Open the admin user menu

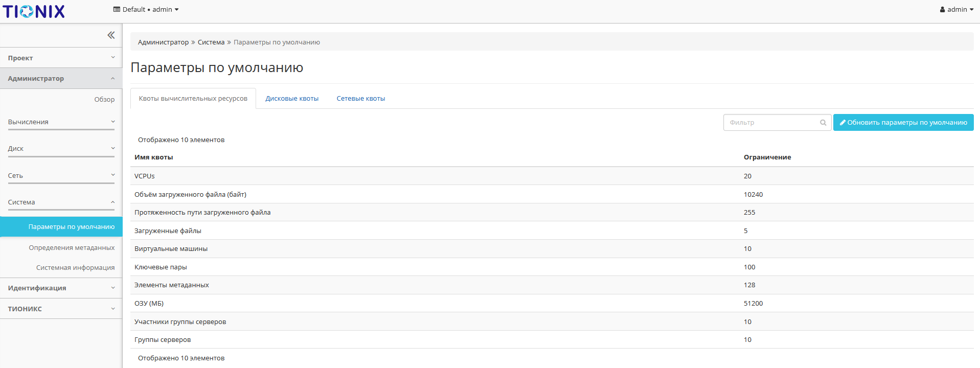[x=956, y=10]
